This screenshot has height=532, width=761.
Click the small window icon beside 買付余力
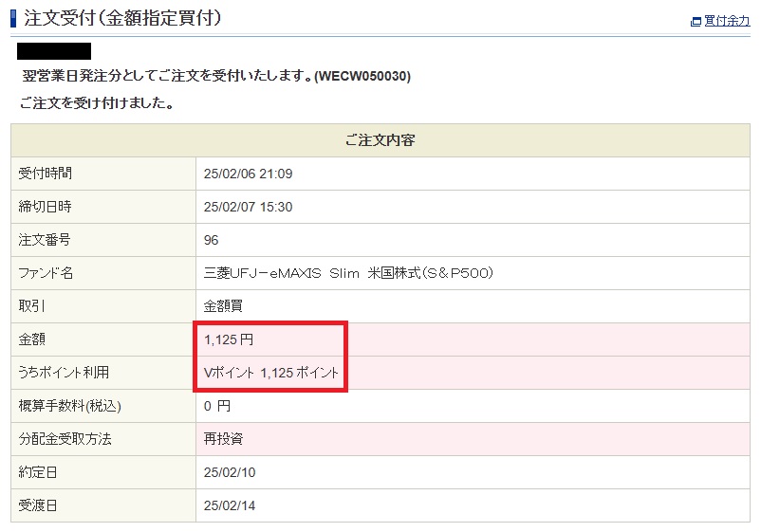tap(696, 22)
